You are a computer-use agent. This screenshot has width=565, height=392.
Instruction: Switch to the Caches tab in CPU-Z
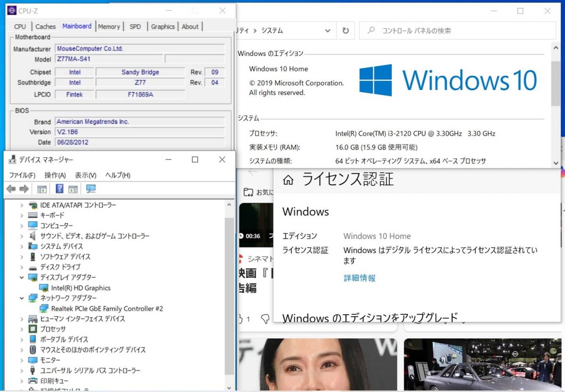[x=46, y=26]
